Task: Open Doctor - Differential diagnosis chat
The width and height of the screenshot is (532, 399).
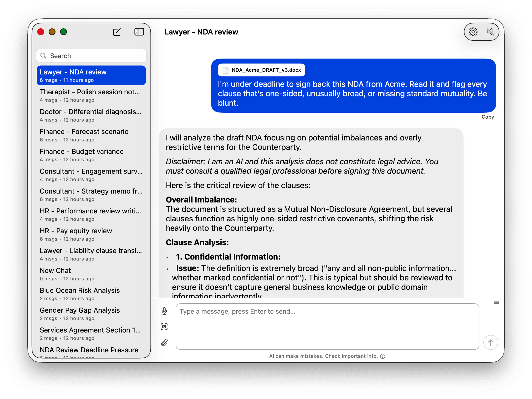Action: [91, 115]
